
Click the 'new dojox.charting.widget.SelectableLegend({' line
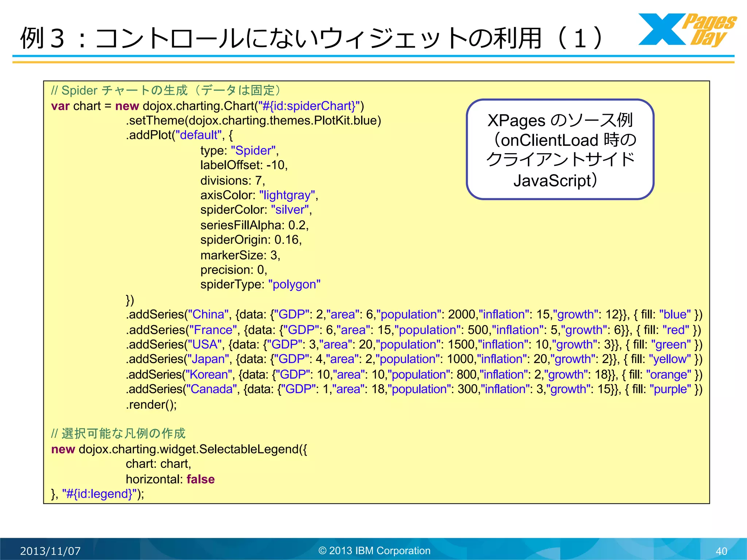click(x=179, y=449)
